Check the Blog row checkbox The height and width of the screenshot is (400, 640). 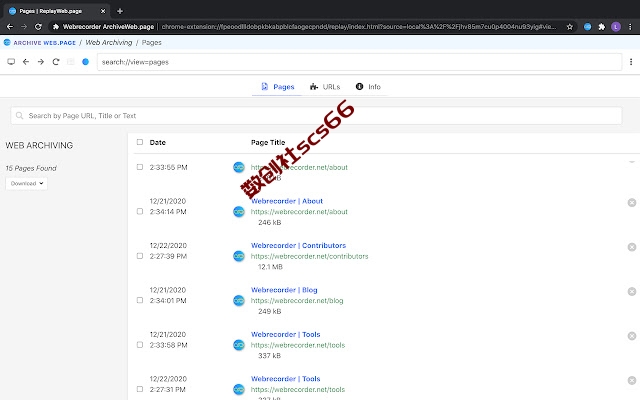pyautogui.click(x=140, y=300)
